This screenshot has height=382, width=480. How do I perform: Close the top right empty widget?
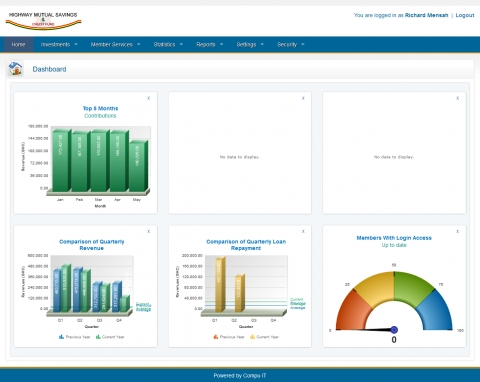tap(458, 98)
